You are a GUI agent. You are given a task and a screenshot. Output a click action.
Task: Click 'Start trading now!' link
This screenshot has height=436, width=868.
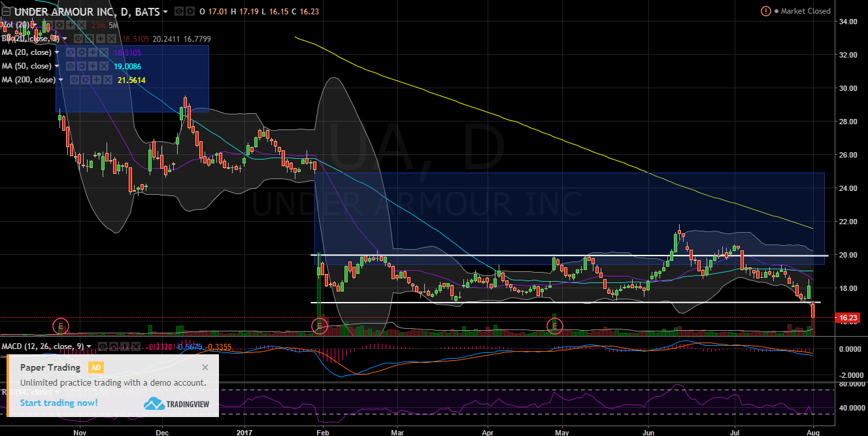59,403
